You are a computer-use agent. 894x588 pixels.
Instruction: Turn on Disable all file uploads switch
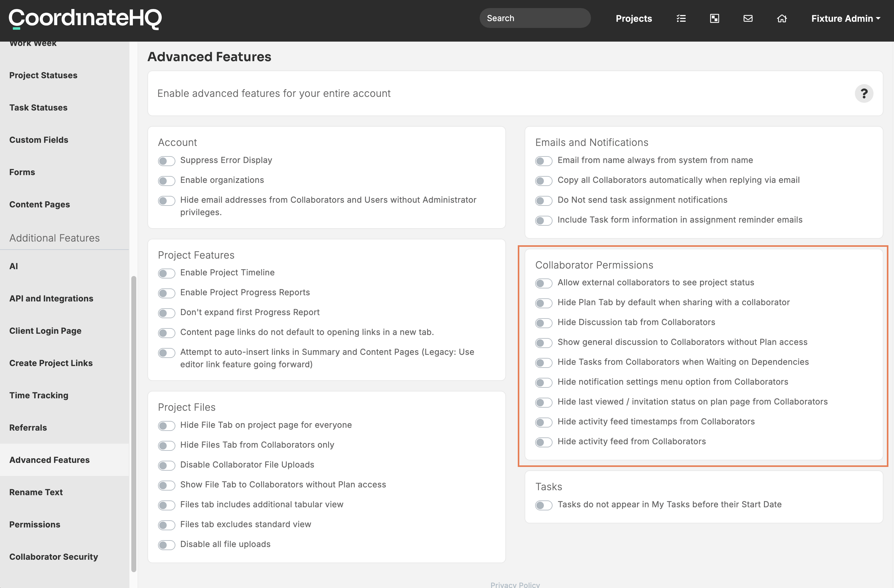click(x=166, y=545)
